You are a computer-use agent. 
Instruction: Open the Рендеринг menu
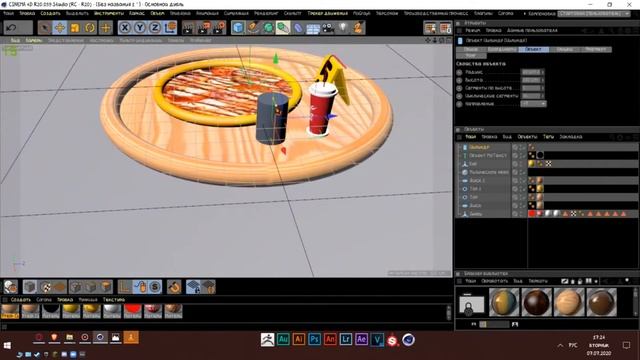266,13
